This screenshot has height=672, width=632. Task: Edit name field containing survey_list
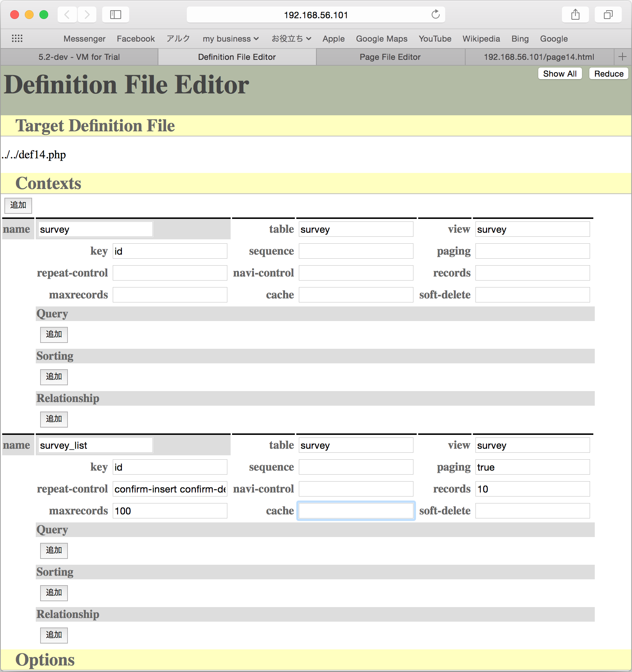point(96,445)
